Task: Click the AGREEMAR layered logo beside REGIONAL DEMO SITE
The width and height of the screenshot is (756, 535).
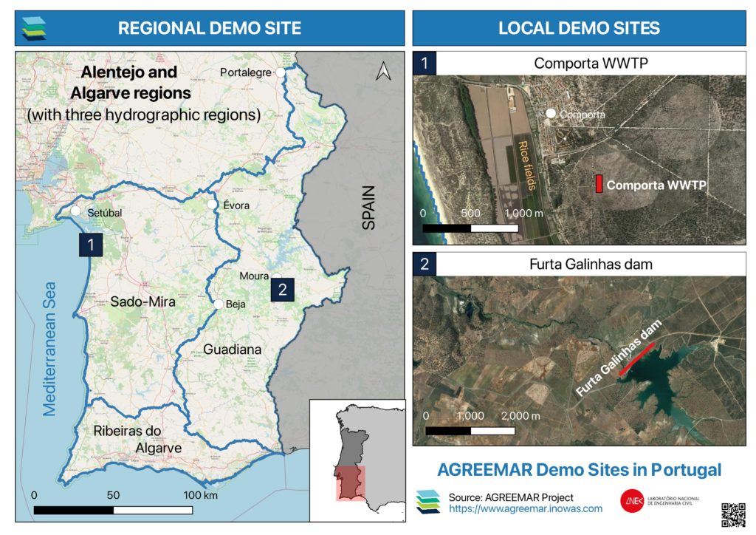Action: [34, 29]
